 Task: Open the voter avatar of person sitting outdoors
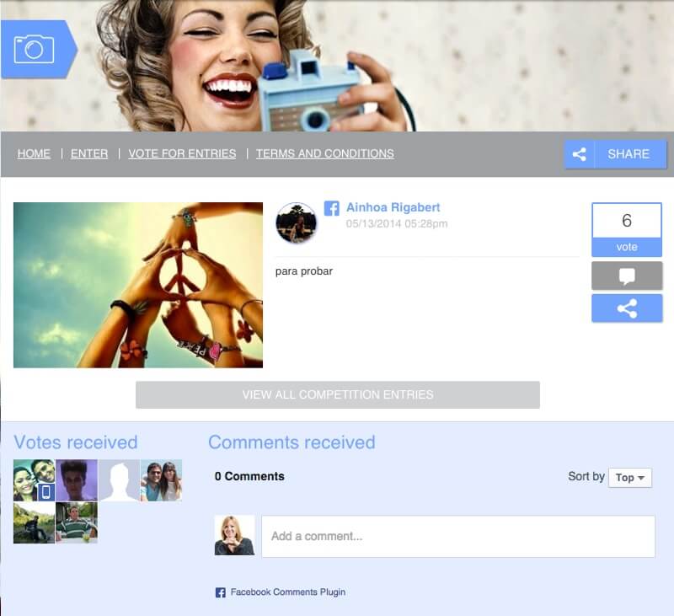click(x=34, y=522)
